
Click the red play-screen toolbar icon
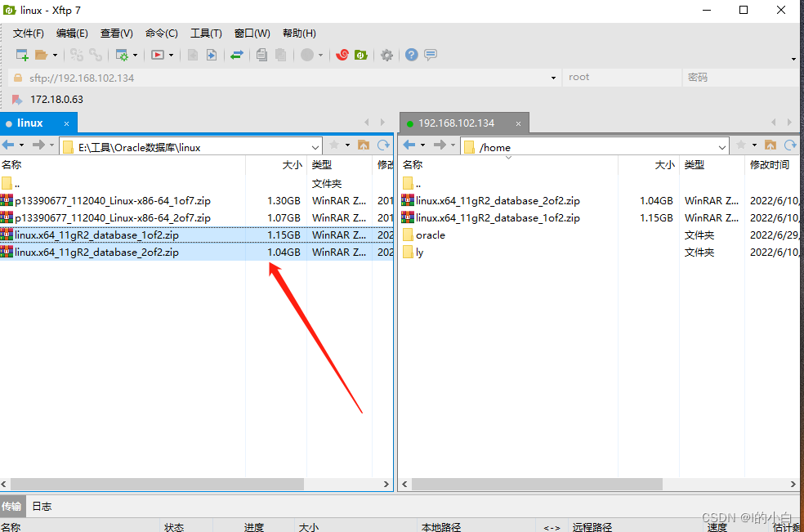click(158, 55)
